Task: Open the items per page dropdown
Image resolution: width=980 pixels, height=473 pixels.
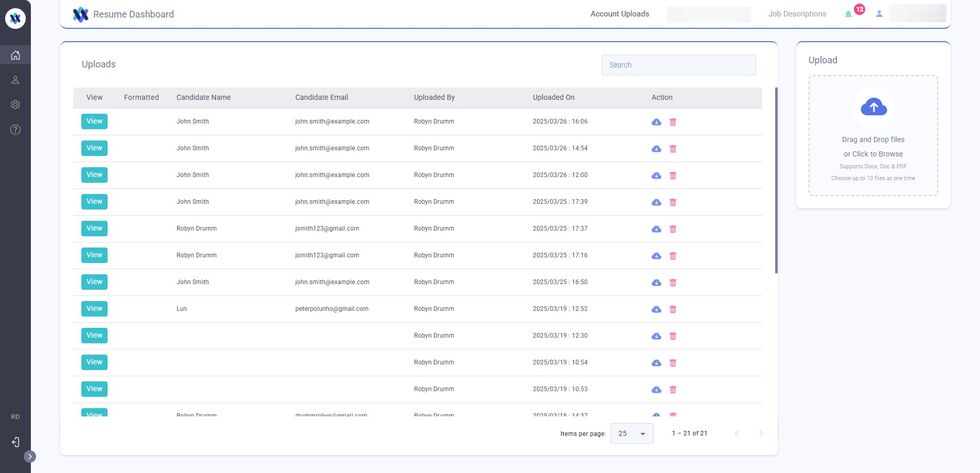Action: [x=632, y=433]
